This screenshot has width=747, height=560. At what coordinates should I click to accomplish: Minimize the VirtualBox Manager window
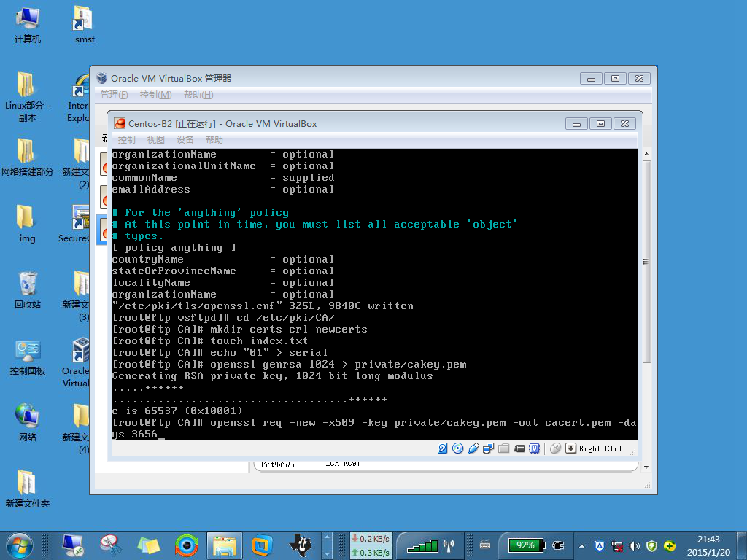[591, 79]
